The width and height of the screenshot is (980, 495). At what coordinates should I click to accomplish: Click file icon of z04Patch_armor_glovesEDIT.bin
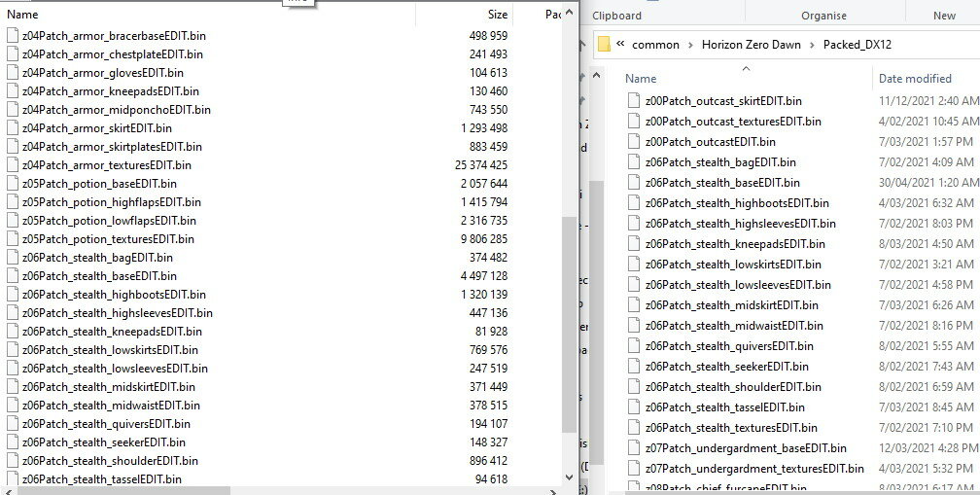13,73
